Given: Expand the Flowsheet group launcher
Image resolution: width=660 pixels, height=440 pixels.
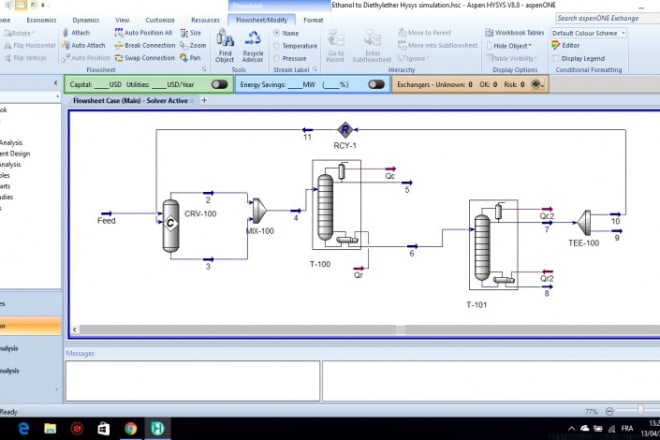Looking at the screenshot, I should tap(204, 69).
